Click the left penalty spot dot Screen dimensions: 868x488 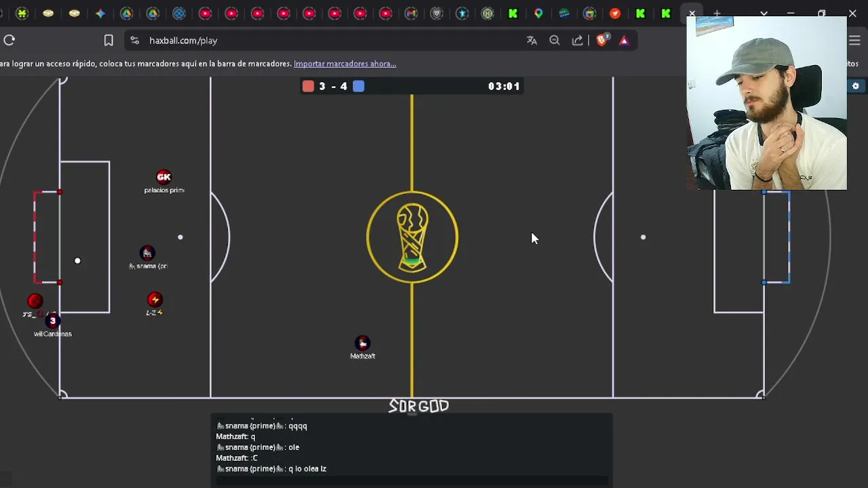180,237
